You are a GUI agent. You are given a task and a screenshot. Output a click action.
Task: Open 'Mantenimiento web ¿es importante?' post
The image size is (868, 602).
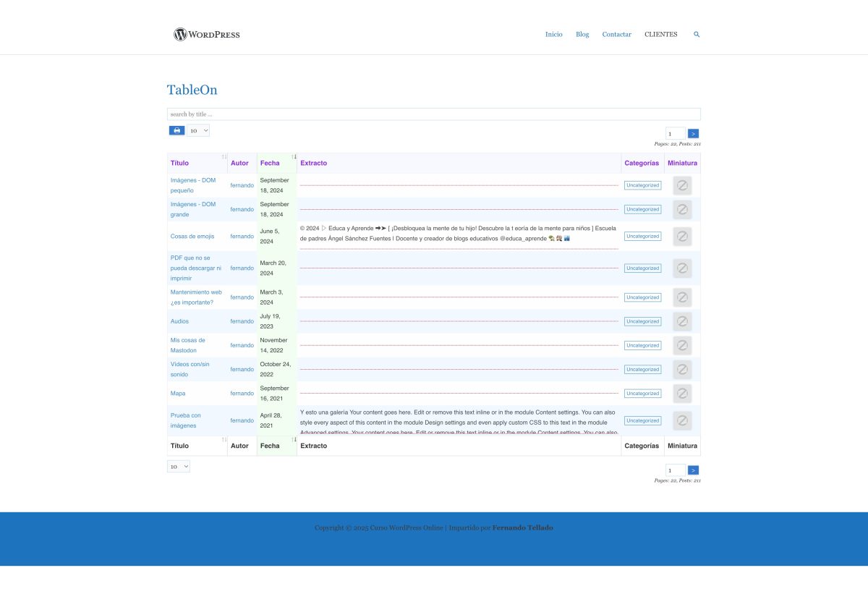(196, 297)
